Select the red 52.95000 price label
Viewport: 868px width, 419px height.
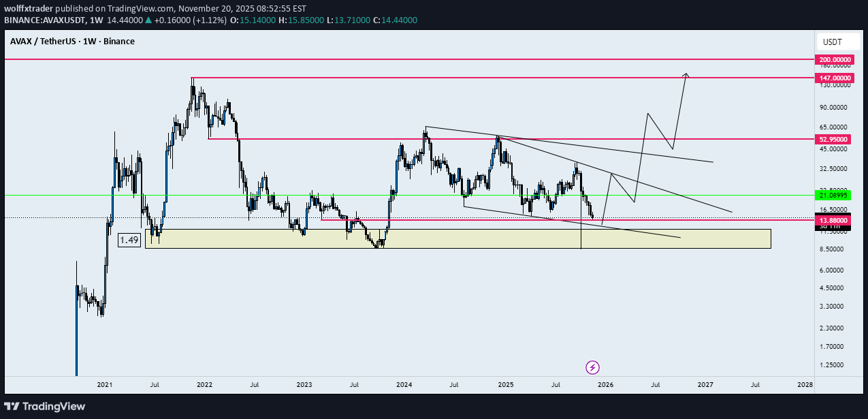click(835, 139)
